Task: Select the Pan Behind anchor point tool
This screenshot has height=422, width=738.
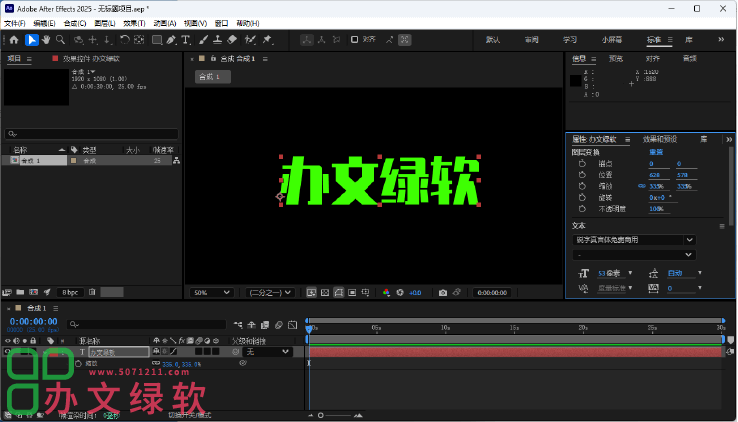Action: coord(139,40)
